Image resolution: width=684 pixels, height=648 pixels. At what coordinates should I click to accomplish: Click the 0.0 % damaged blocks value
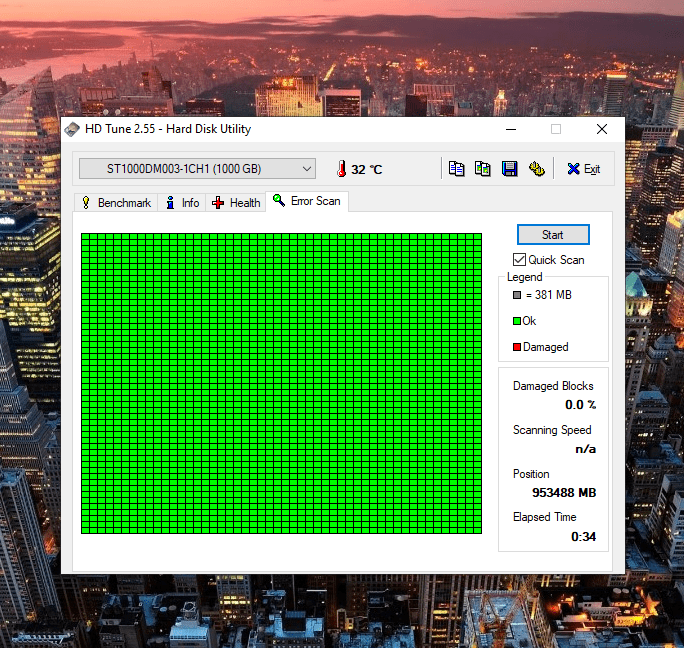click(x=581, y=405)
